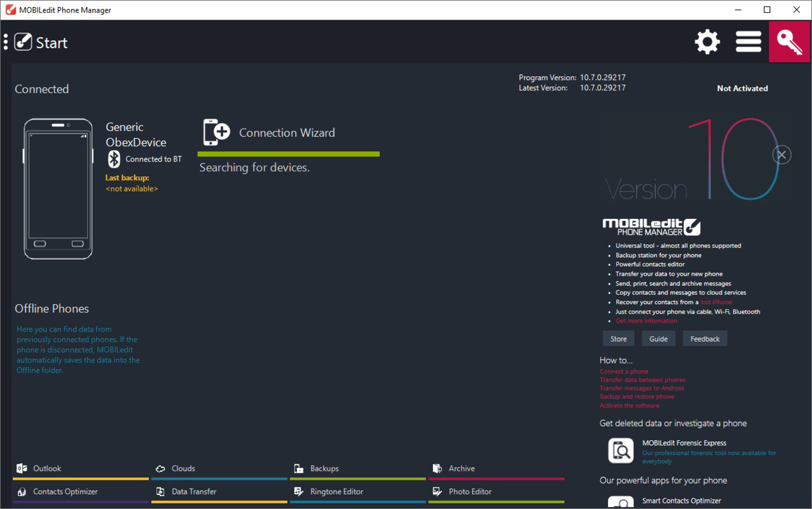This screenshot has height=509, width=812.
Task: Click the Feedback button
Action: (705, 339)
